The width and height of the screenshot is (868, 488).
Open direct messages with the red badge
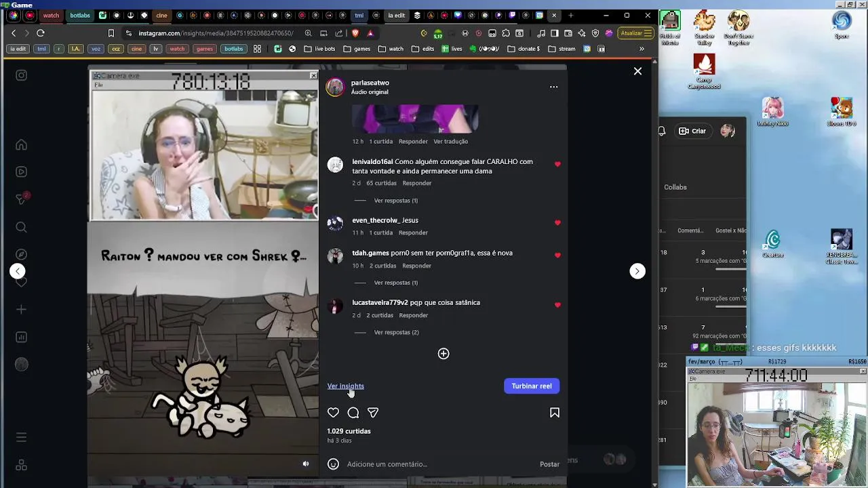[x=21, y=199]
